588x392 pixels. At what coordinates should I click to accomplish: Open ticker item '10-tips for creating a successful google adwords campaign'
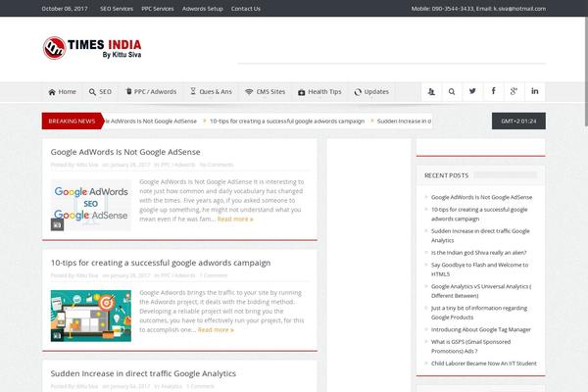287,122
